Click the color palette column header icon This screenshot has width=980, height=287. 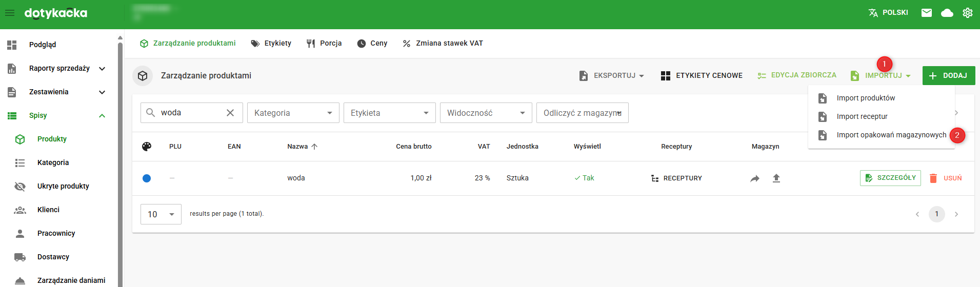pos(147,147)
